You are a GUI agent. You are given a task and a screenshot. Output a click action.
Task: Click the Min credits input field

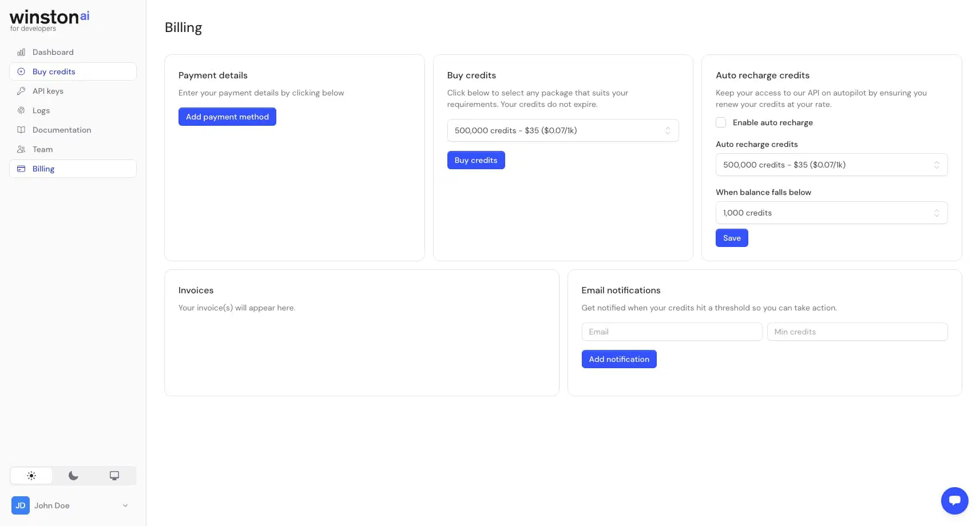pyautogui.click(x=857, y=332)
